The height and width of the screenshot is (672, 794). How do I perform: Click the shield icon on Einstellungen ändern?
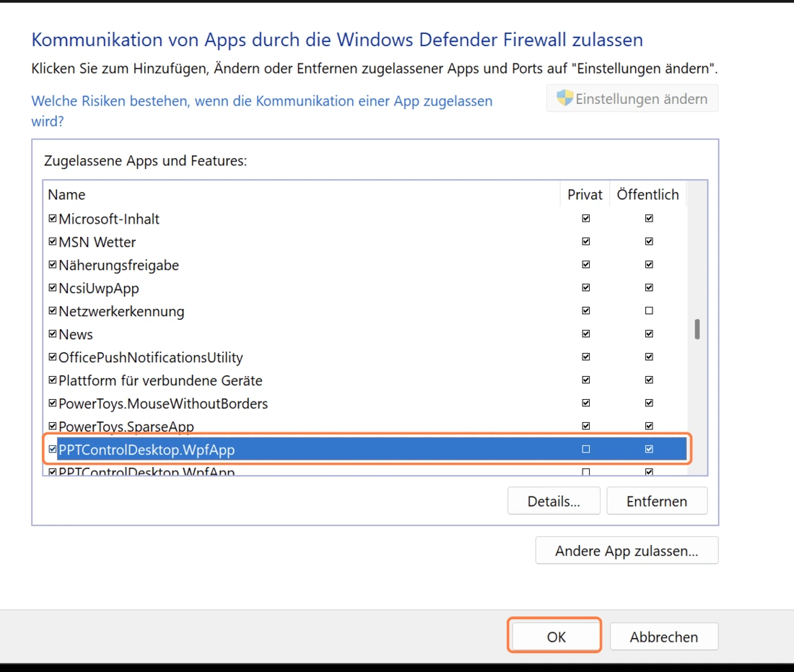point(564,97)
